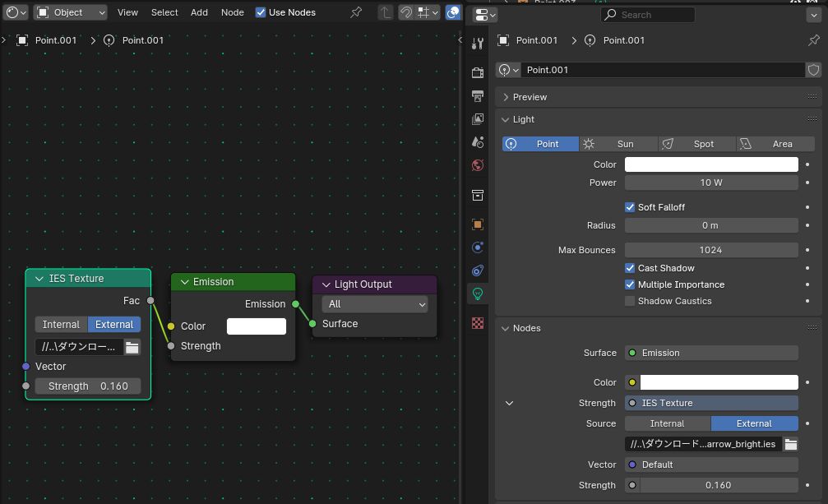This screenshot has height=504, width=828.
Task: Open the Object Constraints properties tab
Action: tap(478, 270)
